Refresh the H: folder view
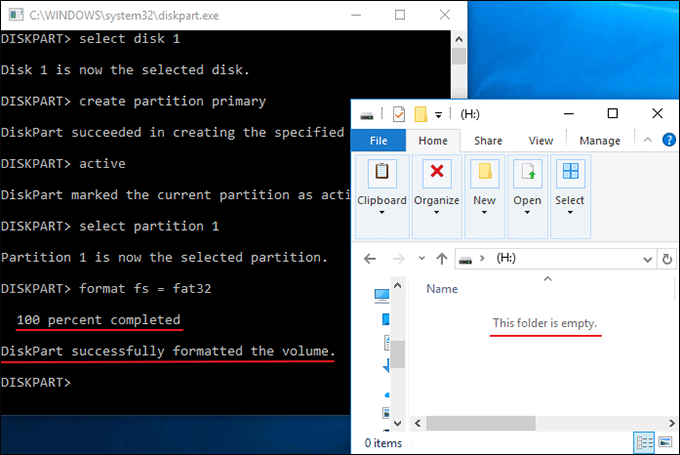Viewport: 680px width, 455px height. (667, 259)
